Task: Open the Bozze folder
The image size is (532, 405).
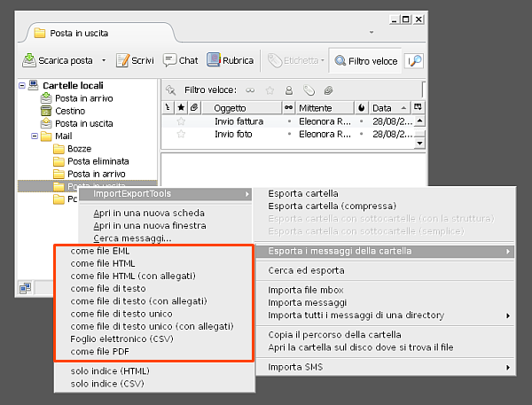Action: click(80, 149)
